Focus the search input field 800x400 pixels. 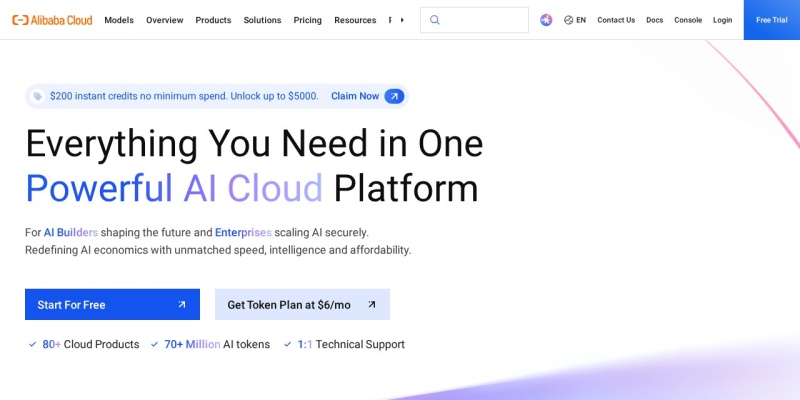point(474,20)
